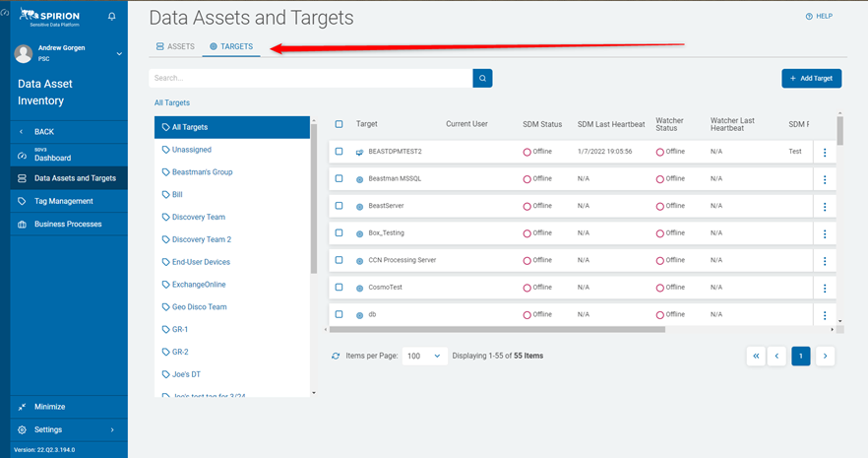This screenshot has height=458, width=868.
Task: Click the Add Target button
Action: tap(811, 78)
